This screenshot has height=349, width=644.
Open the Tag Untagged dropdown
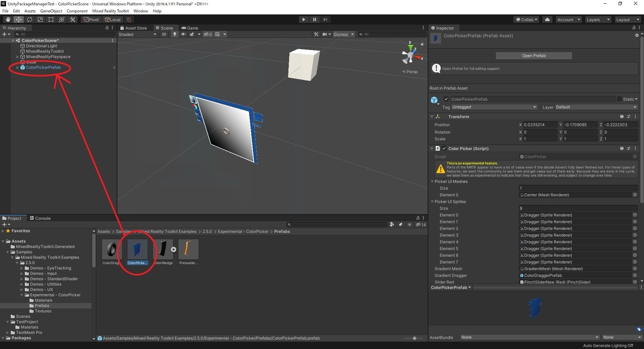click(x=495, y=107)
